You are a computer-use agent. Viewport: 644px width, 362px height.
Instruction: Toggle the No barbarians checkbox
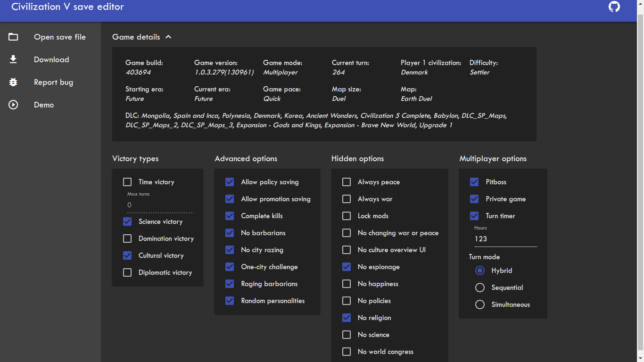pos(230,233)
